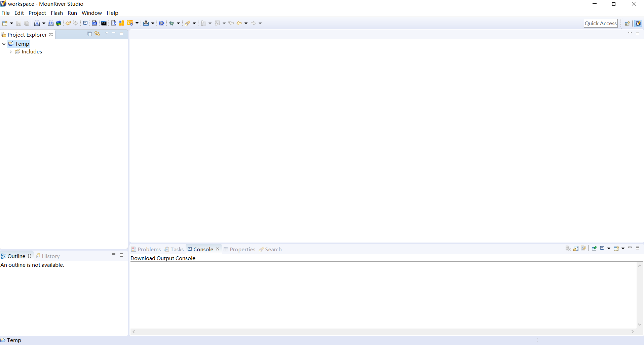644x345 pixels.
Task: Open the New wizard dropdown arrow
Action: tap(11, 23)
